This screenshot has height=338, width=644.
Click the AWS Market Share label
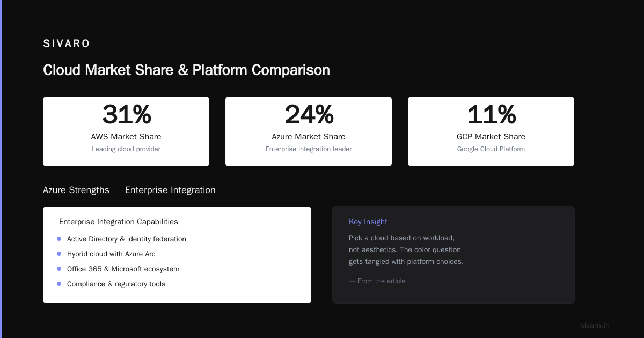(126, 137)
